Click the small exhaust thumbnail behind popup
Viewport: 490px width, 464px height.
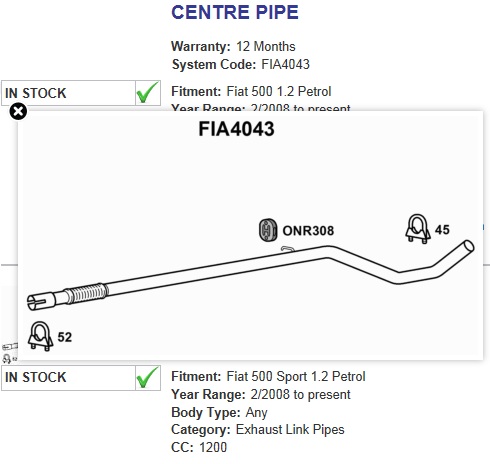9,353
